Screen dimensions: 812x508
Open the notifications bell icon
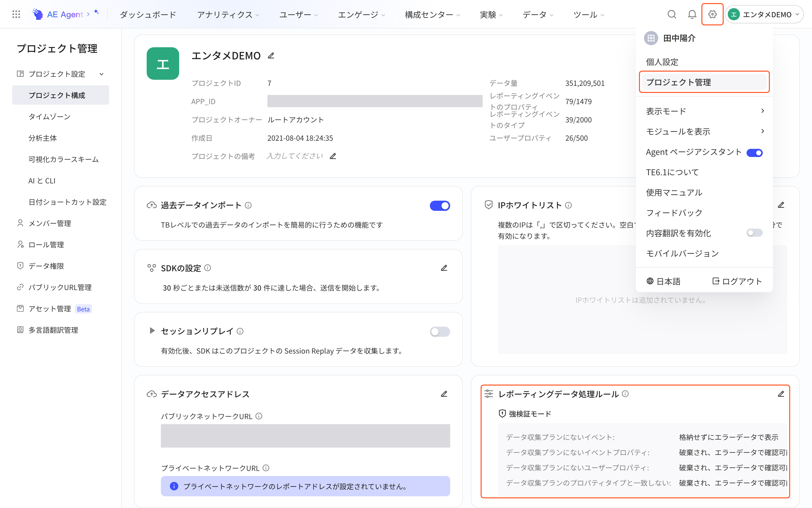pos(692,14)
